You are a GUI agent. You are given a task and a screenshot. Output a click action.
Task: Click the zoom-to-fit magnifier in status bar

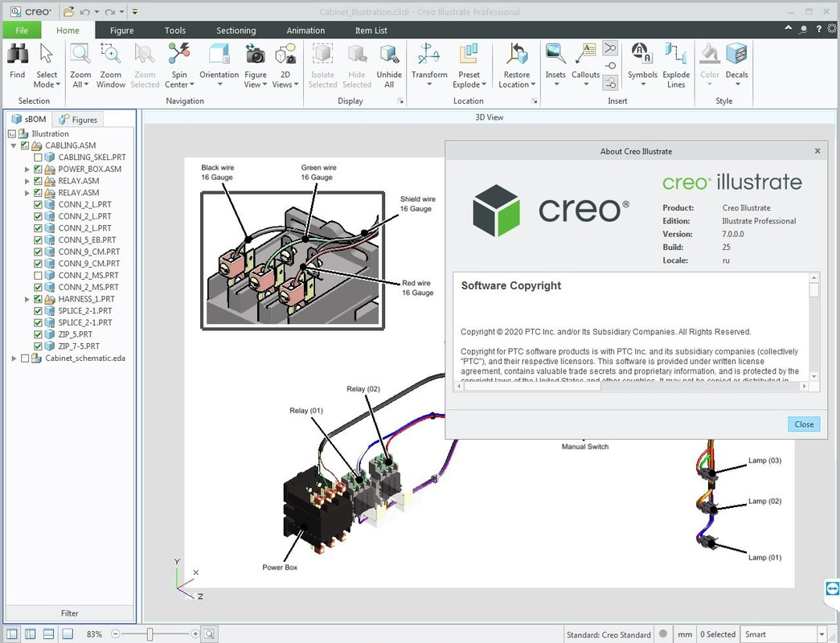coord(210,634)
